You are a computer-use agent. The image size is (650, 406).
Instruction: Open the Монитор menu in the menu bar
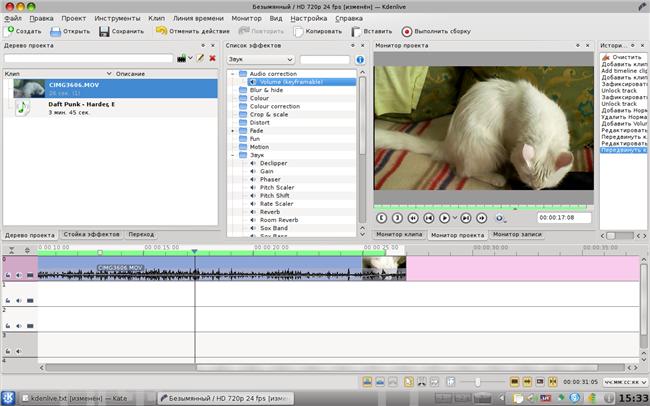click(246, 18)
